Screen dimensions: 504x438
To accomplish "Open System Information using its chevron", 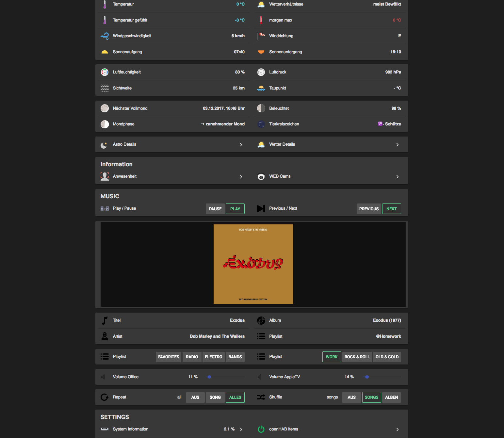I will (241, 430).
